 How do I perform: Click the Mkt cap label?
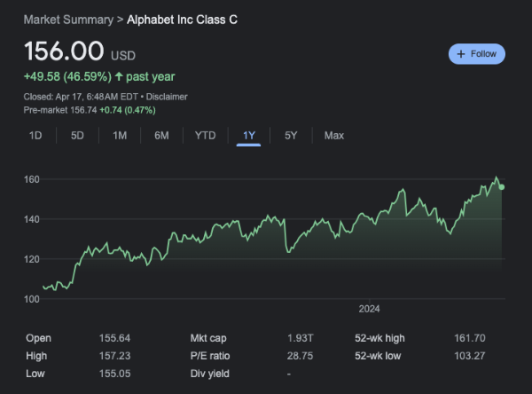[208, 338]
